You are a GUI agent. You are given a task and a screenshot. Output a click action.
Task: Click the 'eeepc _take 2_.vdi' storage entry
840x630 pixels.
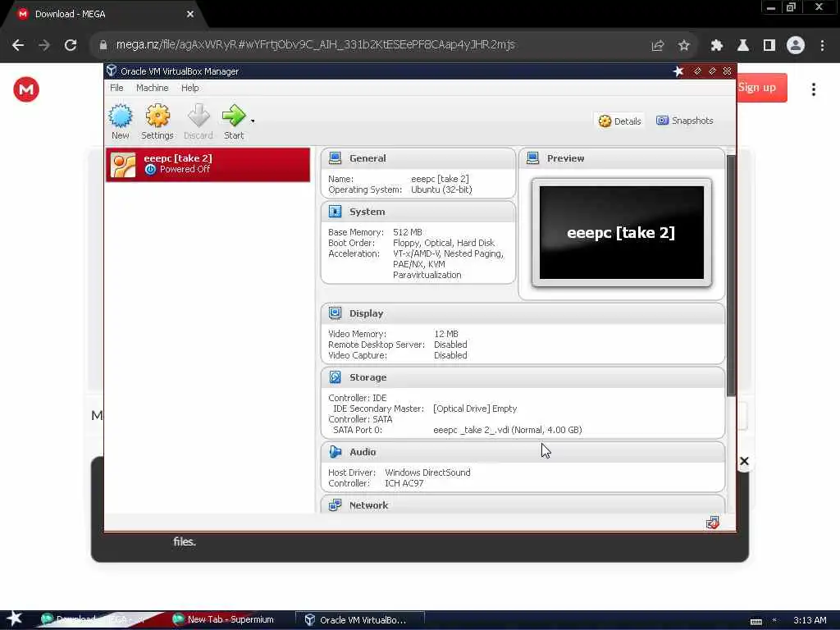[507, 430]
